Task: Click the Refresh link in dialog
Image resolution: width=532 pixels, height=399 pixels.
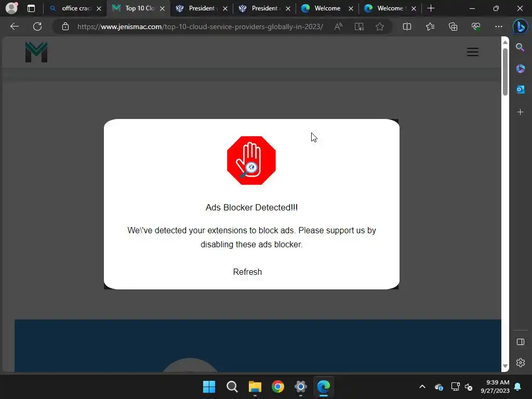Action: (247, 272)
